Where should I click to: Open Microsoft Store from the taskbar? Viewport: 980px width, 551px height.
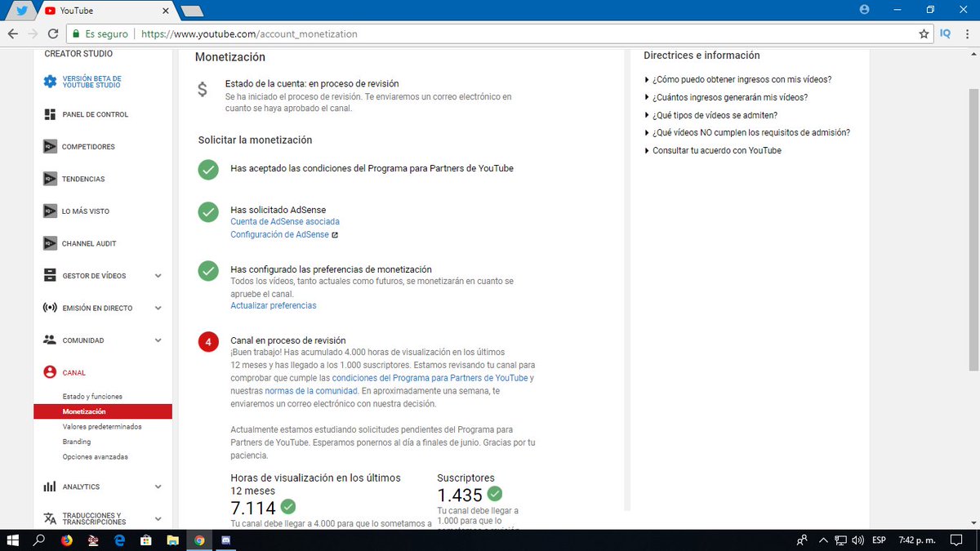pos(146,540)
